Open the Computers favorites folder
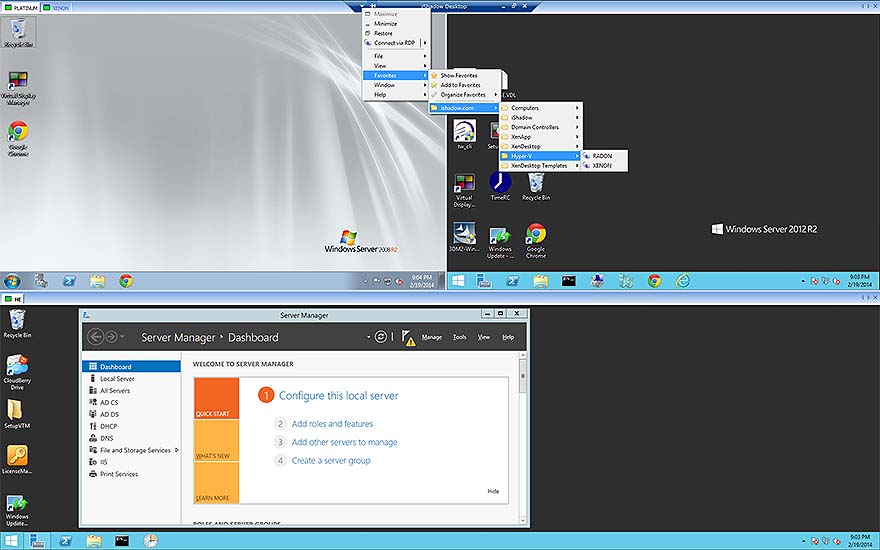This screenshot has width=880, height=550. [541, 108]
